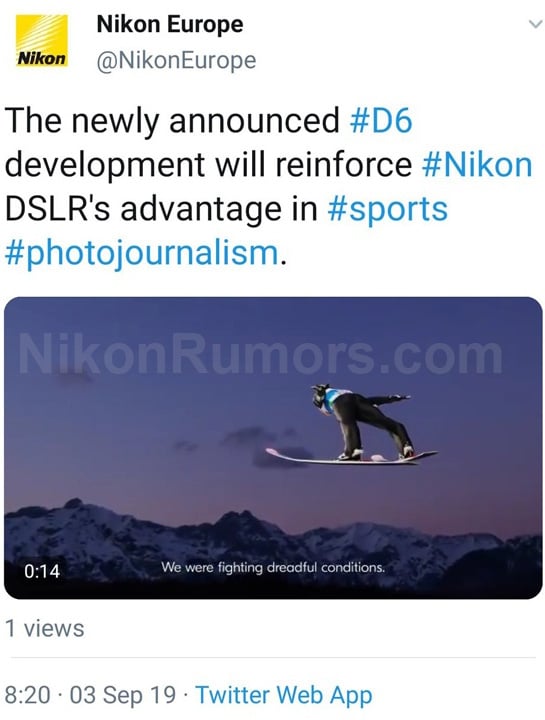Screen dimensions: 545x720
Task: Follow the #photojournalism hashtag
Action: click(x=142, y=253)
